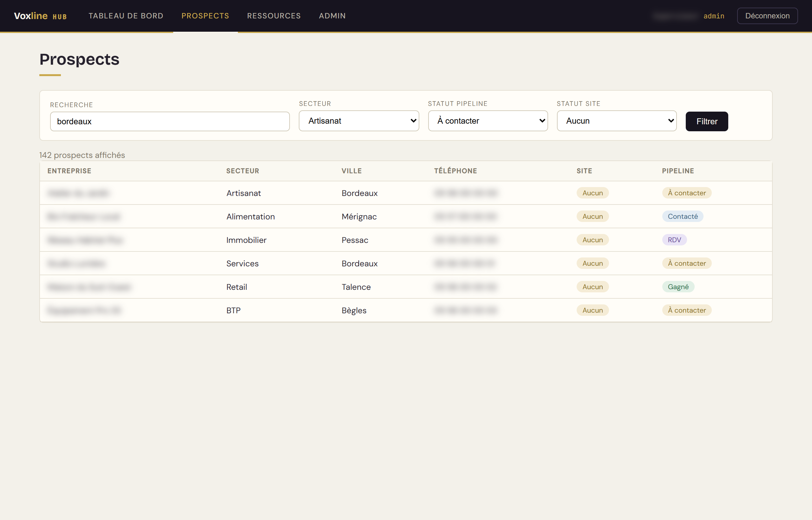
Task: Click the Pessac city cell
Action: 355,240
